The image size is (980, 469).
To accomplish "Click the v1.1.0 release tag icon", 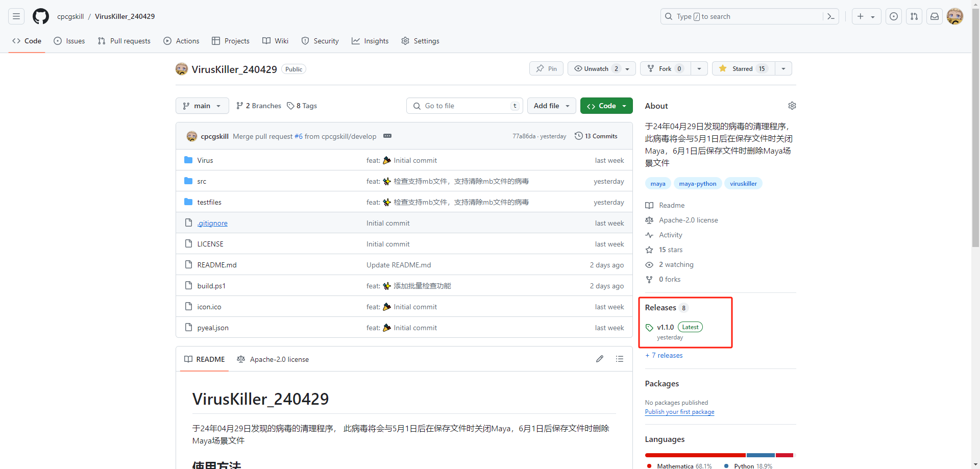I will coord(649,328).
